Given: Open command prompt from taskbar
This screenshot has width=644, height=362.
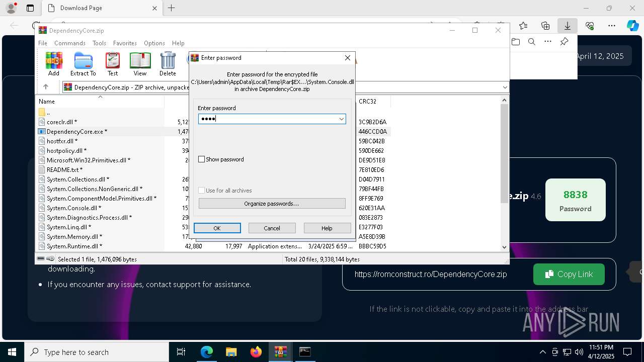Looking at the screenshot, I should coord(305,352).
